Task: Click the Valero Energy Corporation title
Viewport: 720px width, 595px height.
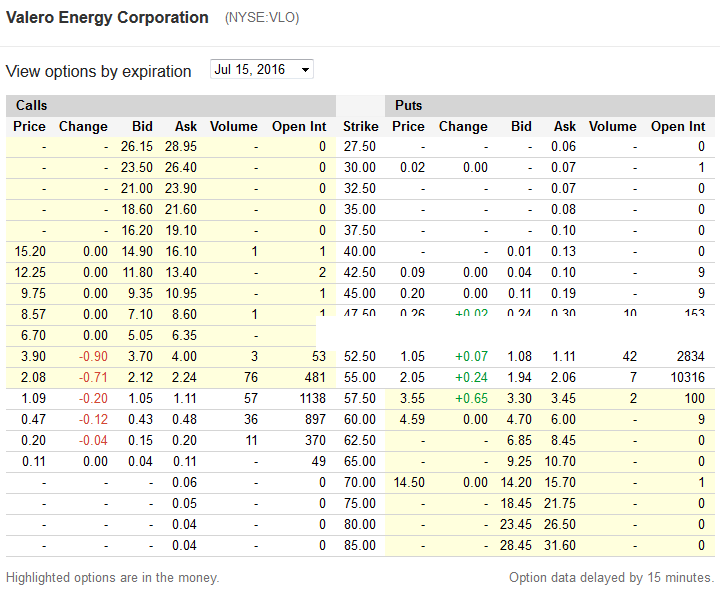Action: pos(107,17)
